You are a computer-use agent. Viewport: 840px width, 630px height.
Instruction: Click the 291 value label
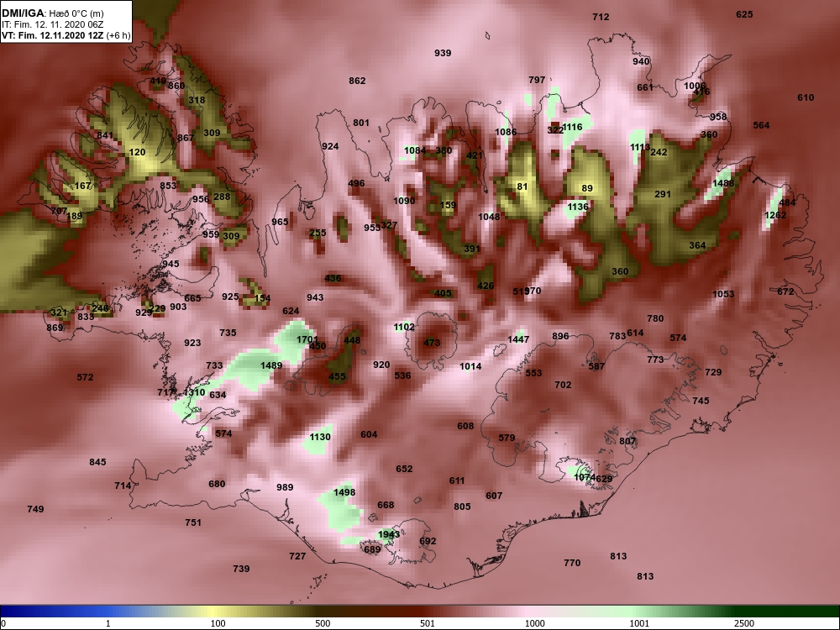[x=663, y=195]
